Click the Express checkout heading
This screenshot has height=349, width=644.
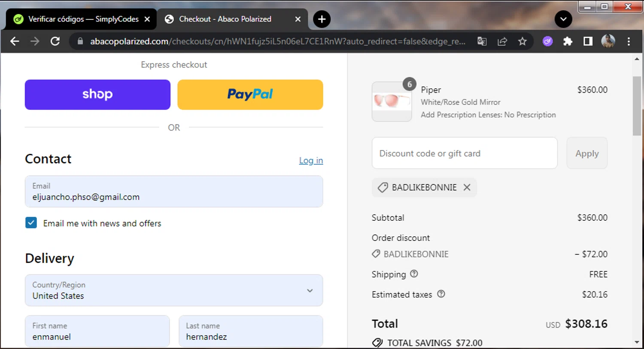(x=174, y=65)
